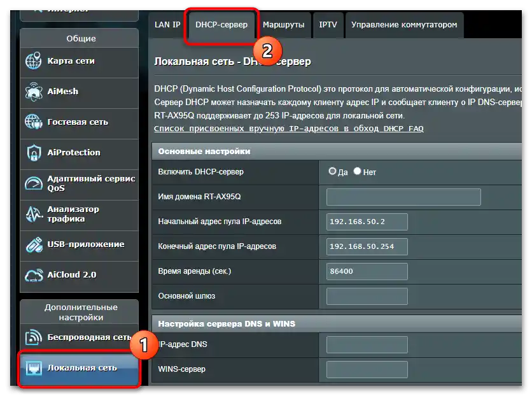Edit the pool end address 192.168.50.254
Image resolution: width=532 pixels, height=396 pixels.
pyautogui.click(x=367, y=246)
